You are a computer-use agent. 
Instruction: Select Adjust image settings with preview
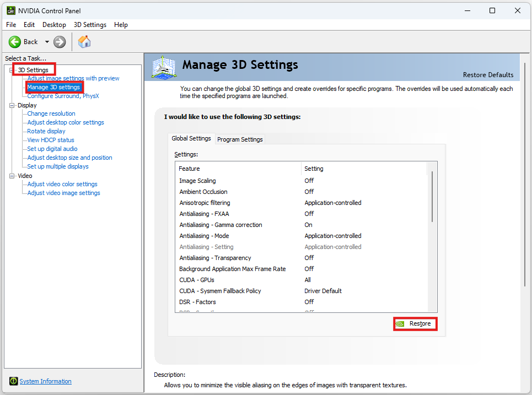point(73,78)
